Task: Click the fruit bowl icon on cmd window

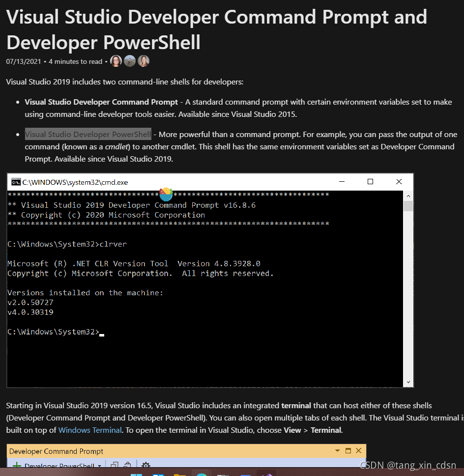Action: [166, 195]
